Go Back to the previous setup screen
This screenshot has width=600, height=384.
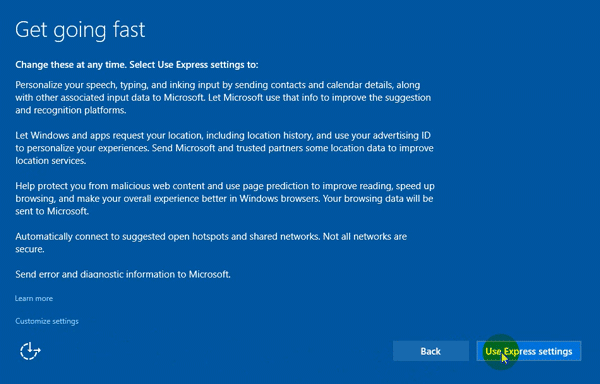tap(430, 351)
